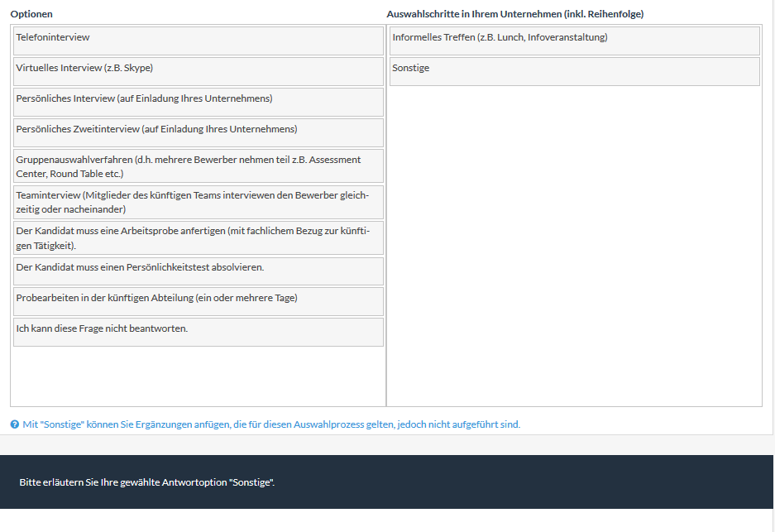Screen dimensions: 775x532
Task: Choose the Persönlichkeitstest absolvieren option
Action: (x=199, y=271)
